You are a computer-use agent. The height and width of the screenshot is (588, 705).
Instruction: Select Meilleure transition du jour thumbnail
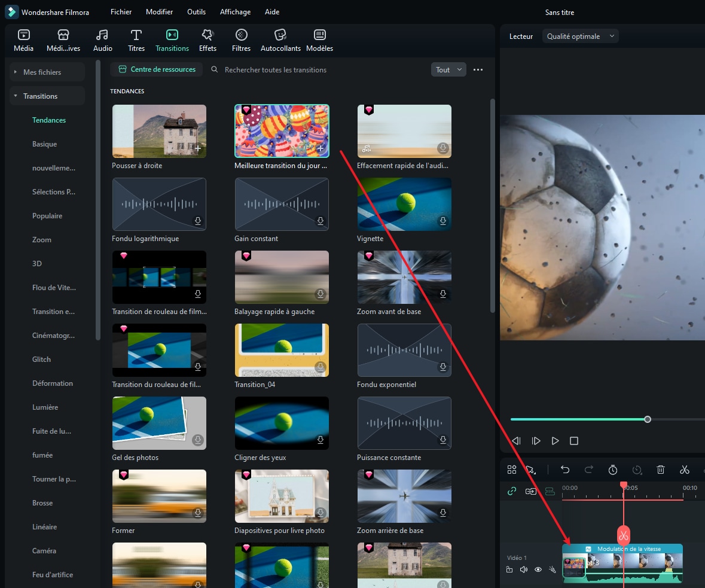[x=282, y=131]
